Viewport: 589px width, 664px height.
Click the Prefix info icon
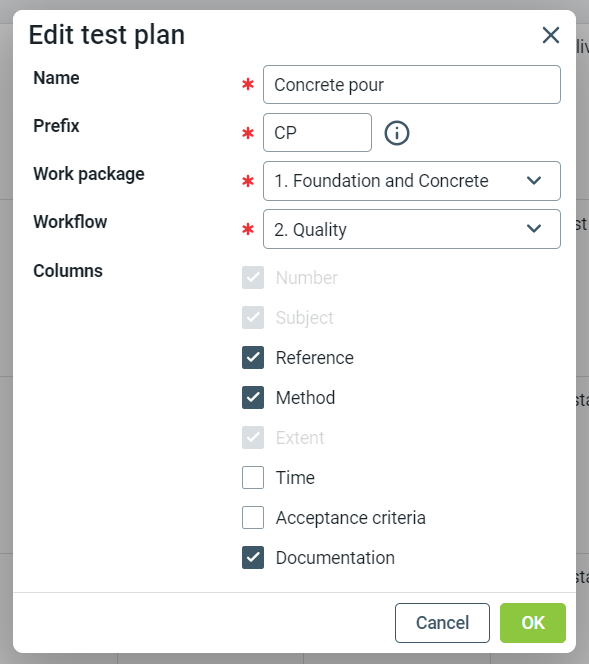pos(397,133)
